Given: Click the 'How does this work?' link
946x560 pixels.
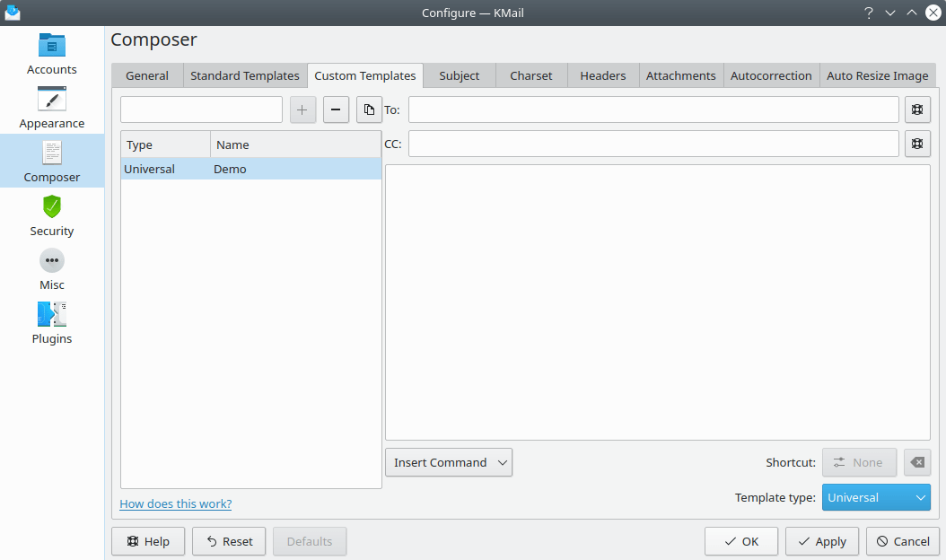Looking at the screenshot, I should (x=175, y=503).
